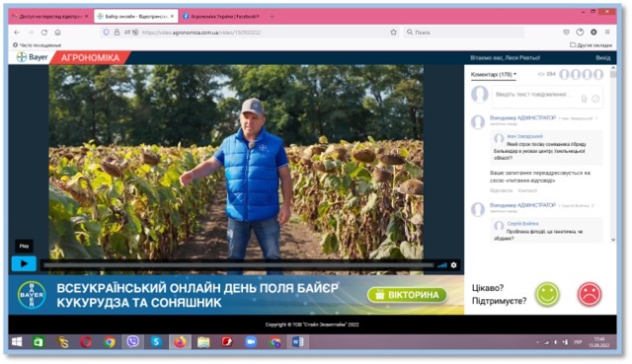The height and width of the screenshot is (364, 632).
Task: Click the Вихід logout link
Action: coord(603,58)
